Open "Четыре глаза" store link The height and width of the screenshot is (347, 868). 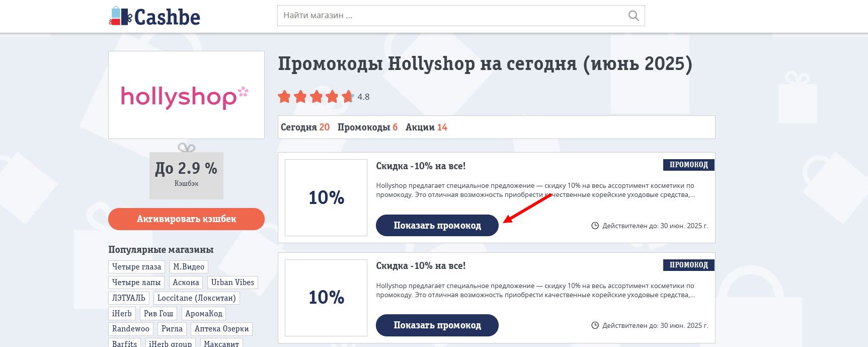[x=136, y=267]
